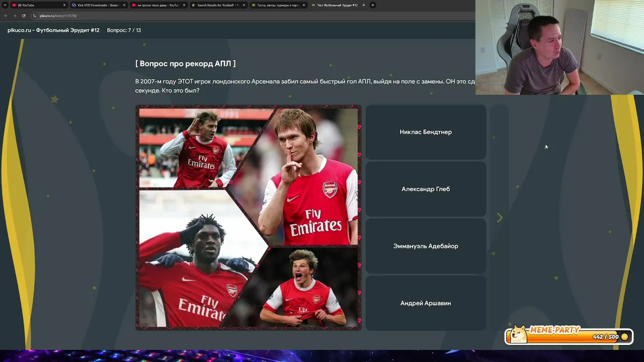Choose answer Александр Глеб
The image size is (644, 362).
point(426,189)
